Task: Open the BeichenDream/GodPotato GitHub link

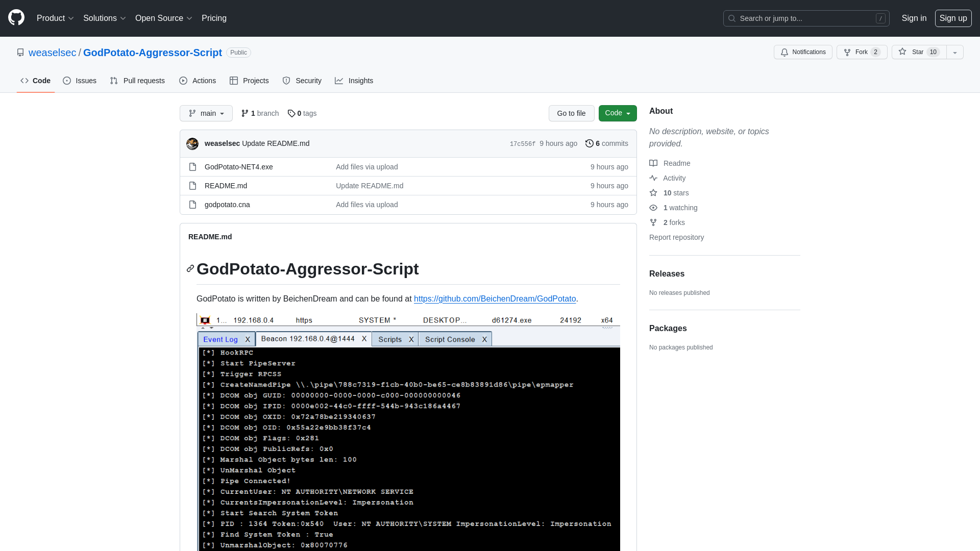Action: tap(495, 299)
